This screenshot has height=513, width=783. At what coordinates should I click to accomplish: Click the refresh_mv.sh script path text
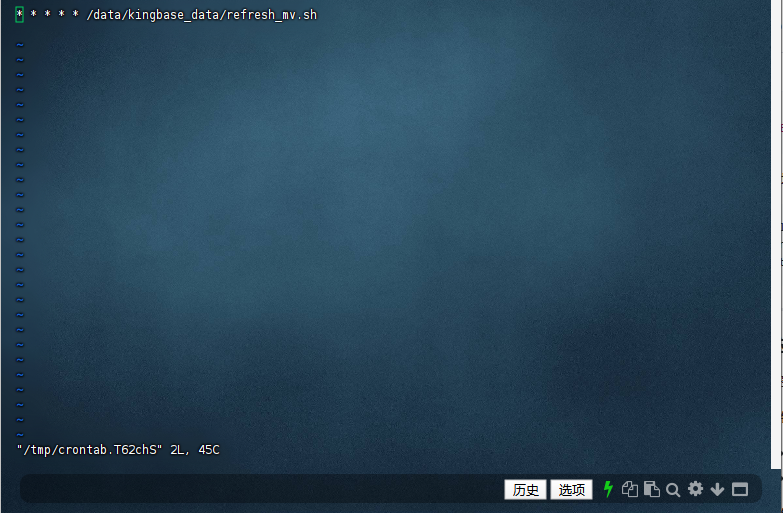click(x=202, y=15)
